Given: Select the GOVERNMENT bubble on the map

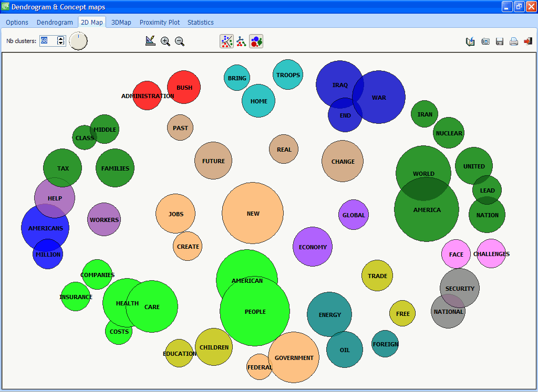Looking at the screenshot, I should tap(294, 358).
